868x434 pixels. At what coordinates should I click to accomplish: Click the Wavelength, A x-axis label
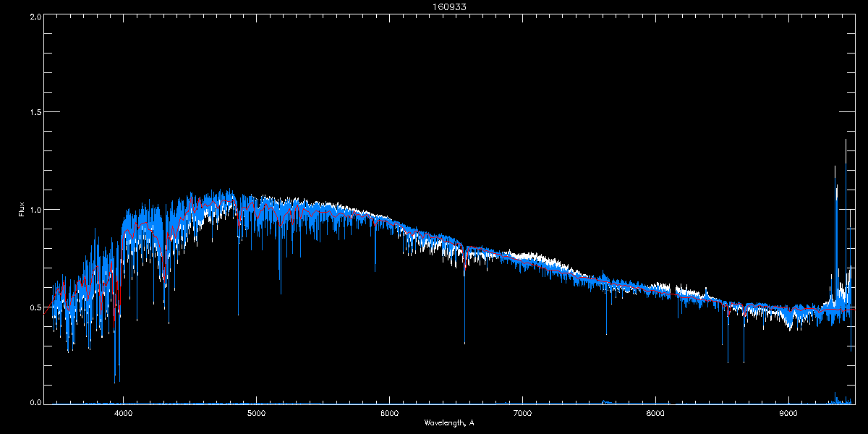[x=449, y=422]
